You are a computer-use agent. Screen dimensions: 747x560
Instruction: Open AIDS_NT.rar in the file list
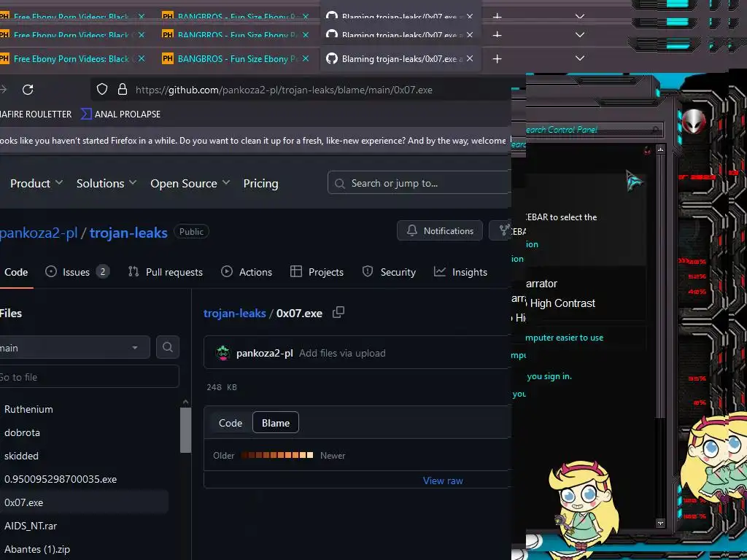(31, 526)
